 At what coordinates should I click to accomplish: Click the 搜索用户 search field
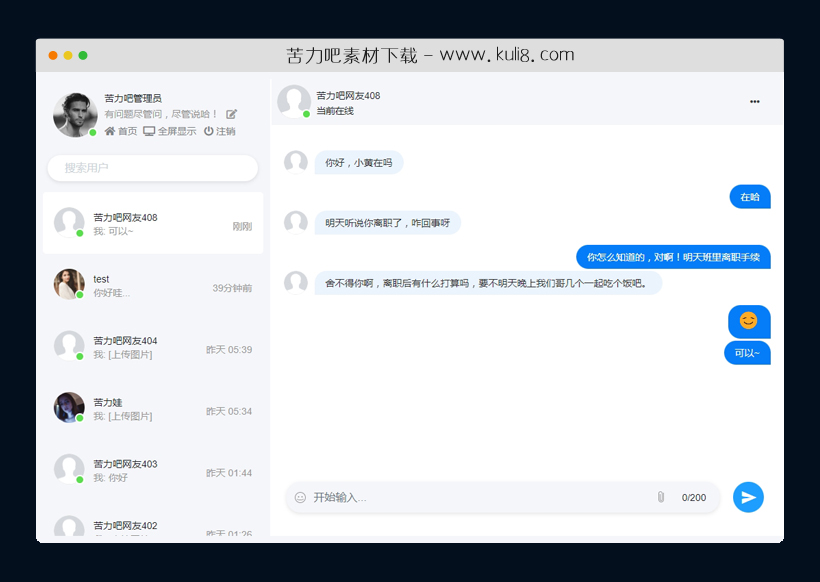152,168
